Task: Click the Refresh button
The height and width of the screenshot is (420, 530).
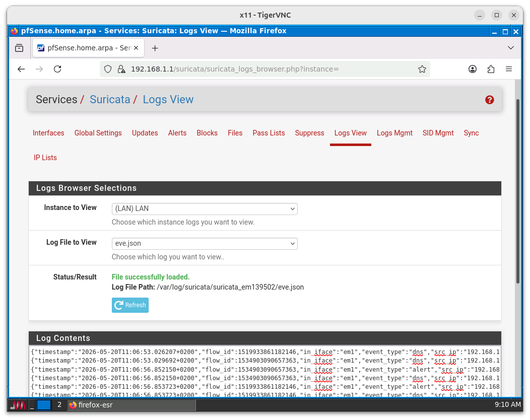Action: [x=130, y=305]
